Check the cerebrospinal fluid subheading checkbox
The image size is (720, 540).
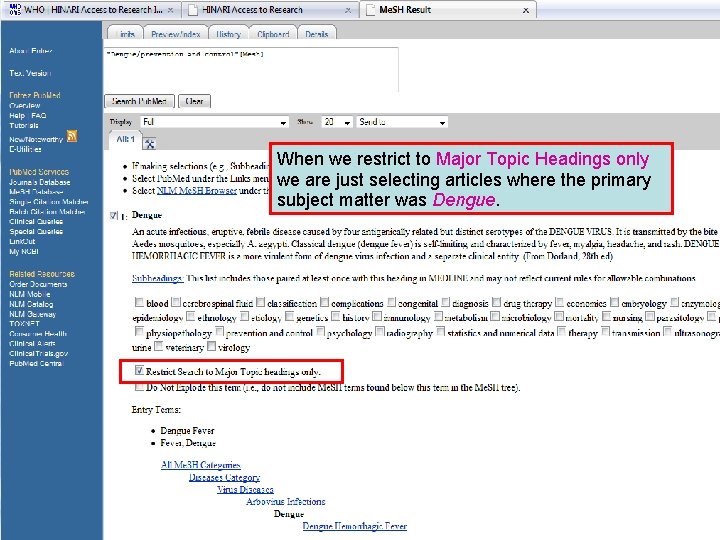tap(175, 302)
